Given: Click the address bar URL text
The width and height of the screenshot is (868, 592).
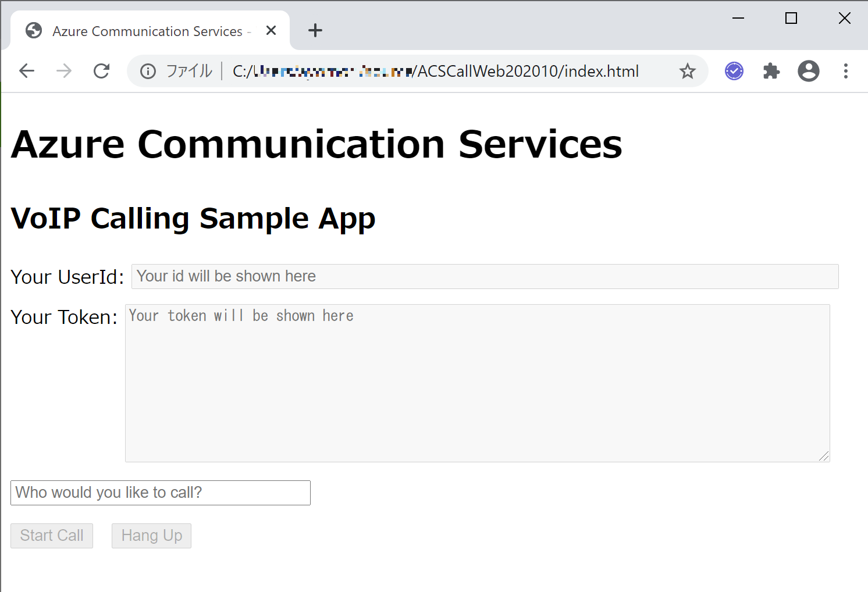Looking at the screenshot, I should point(436,71).
